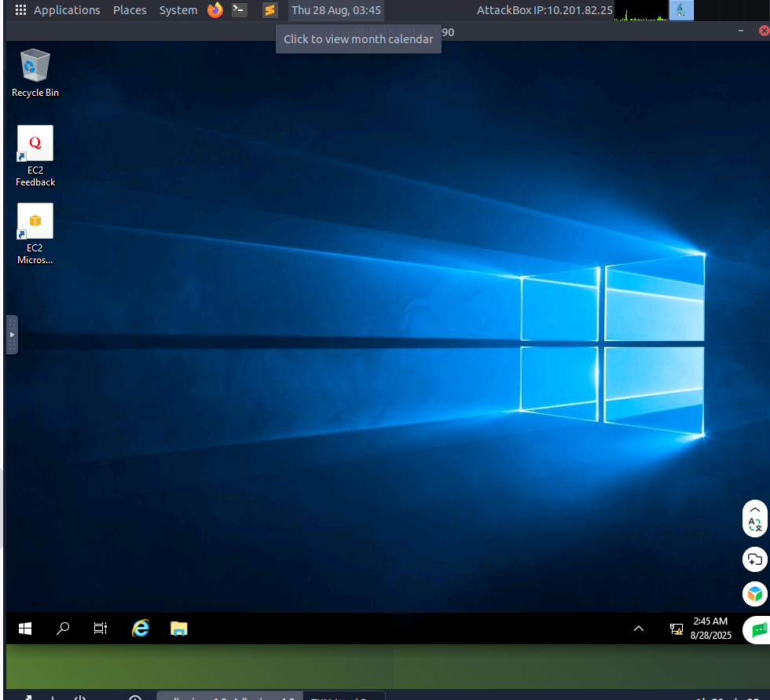Close the FreeRDP window
The height and width of the screenshot is (700, 770).
point(764,31)
